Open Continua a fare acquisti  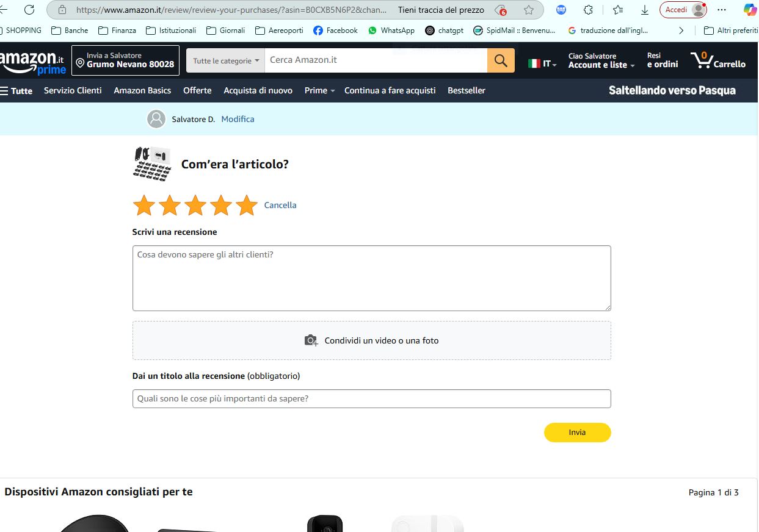coord(390,90)
